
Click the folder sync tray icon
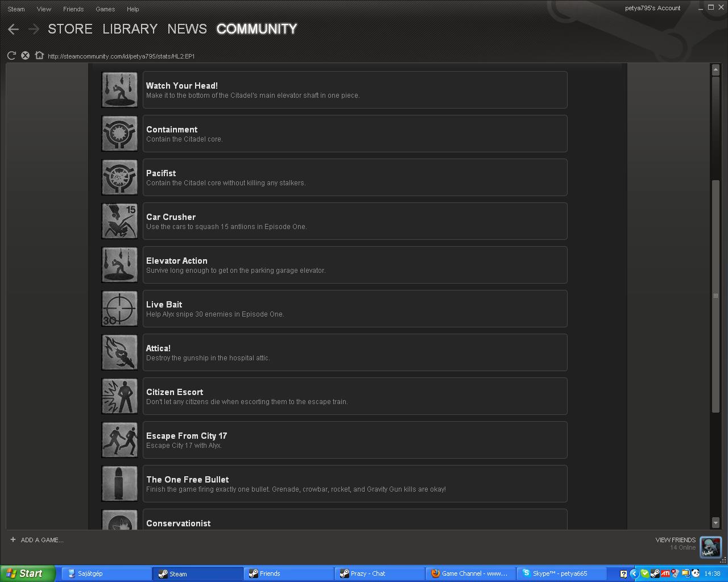[x=686, y=573]
